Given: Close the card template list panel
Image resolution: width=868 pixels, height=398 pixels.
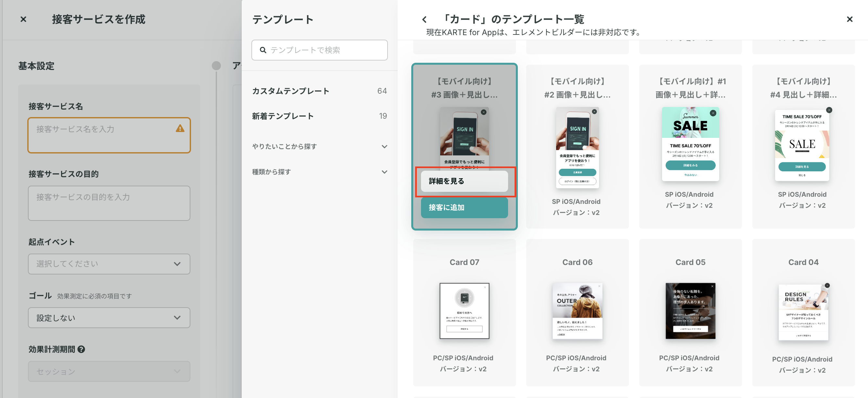Looking at the screenshot, I should pyautogui.click(x=849, y=20).
